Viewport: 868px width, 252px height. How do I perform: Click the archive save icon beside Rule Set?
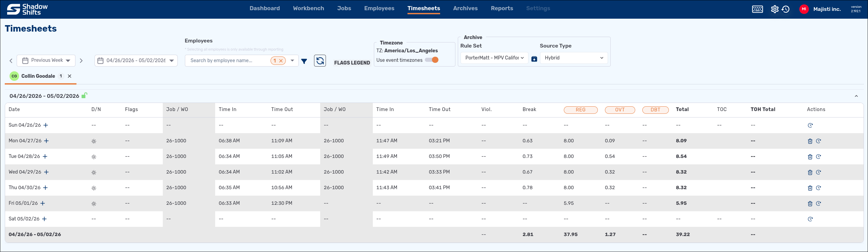coord(534,59)
